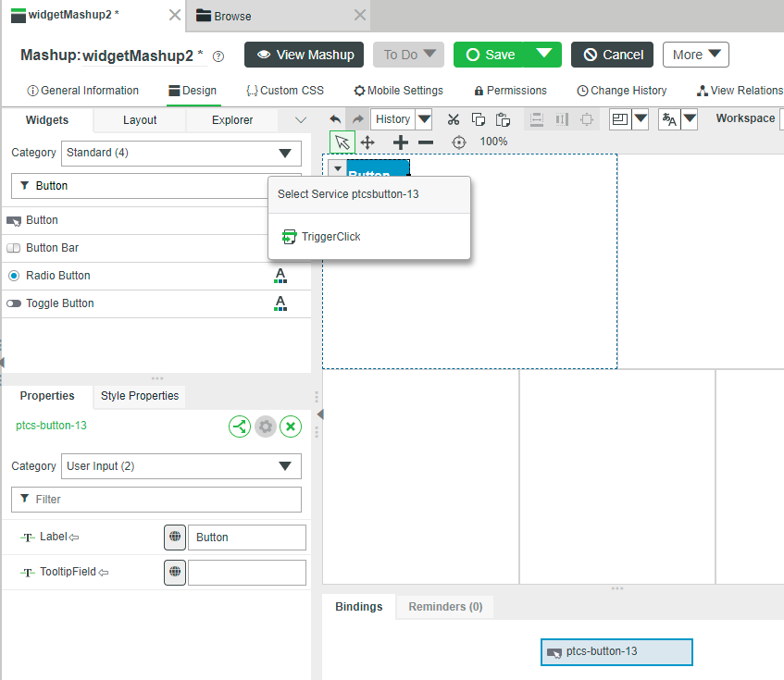Screen dimensions: 784x680
Task: Switch to the Style Properties tab
Action: pyautogui.click(x=140, y=396)
